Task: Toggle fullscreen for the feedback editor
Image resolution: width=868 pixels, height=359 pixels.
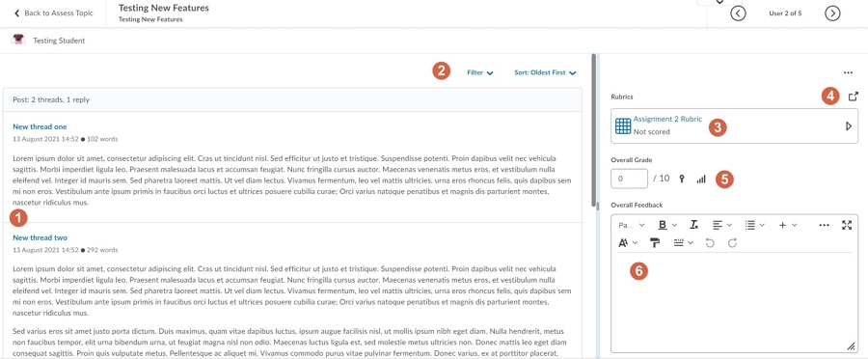Action: point(847,225)
